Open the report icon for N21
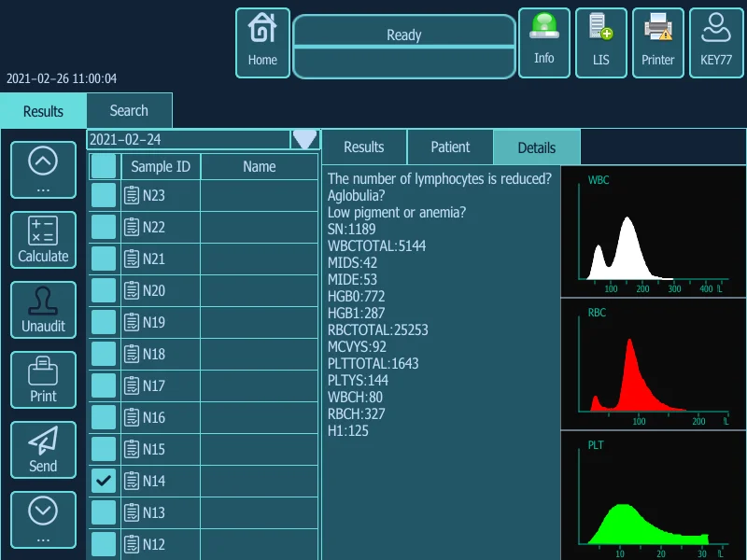 [132, 259]
